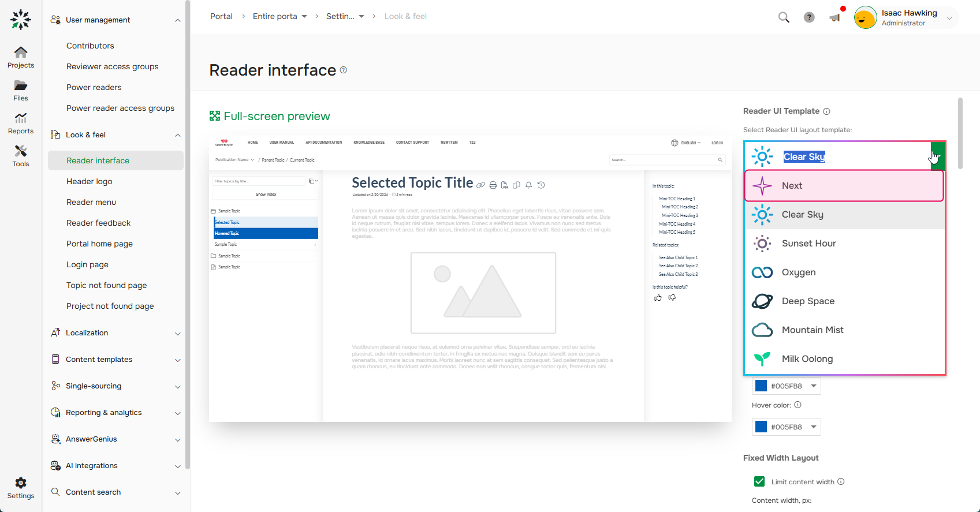Image resolution: width=980 pixels, height=512 pixels.
Task: Open Reader menu settings
Action: [91, 202]
